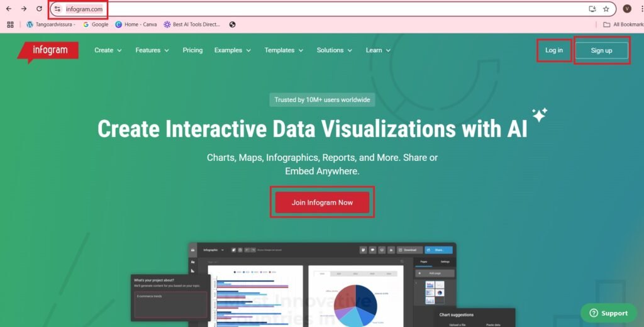Click Add page in the preview panel
Image resolution: width=644 pixels, height=327 pixels.
[x=435, y=273]
